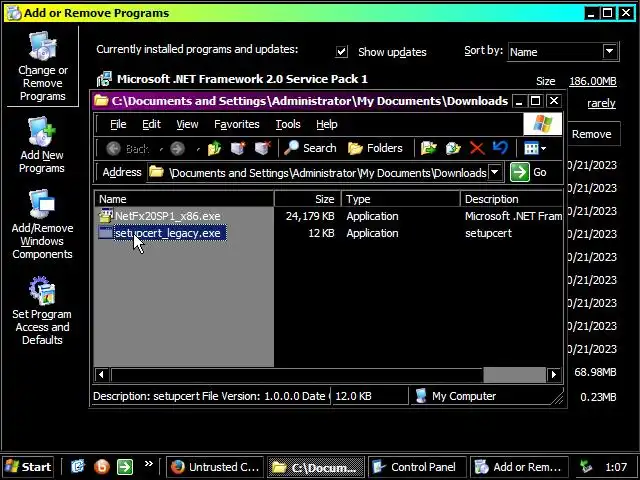This screenshot has width=640, height=480.
Task: Expand the Address bar dropdown
Action: click(494, 173)
